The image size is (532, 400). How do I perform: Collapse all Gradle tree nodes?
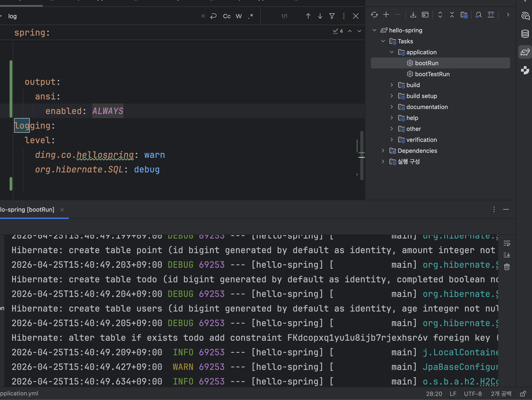click(452, 15)
